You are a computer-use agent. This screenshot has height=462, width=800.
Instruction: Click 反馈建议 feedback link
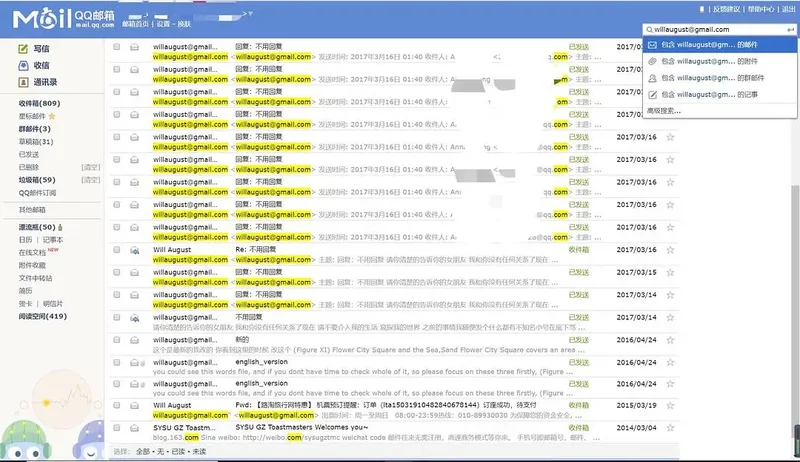click(726, 9)
